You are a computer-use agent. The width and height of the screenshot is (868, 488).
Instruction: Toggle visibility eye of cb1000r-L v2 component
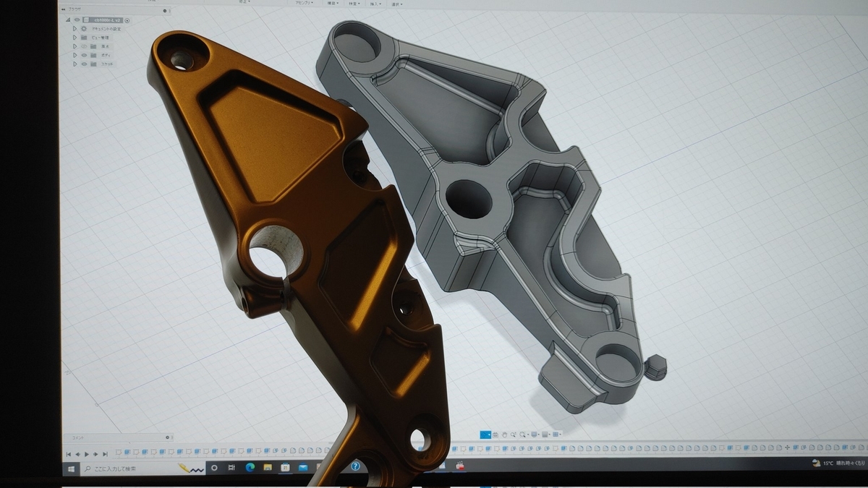(x=77, y=20)
